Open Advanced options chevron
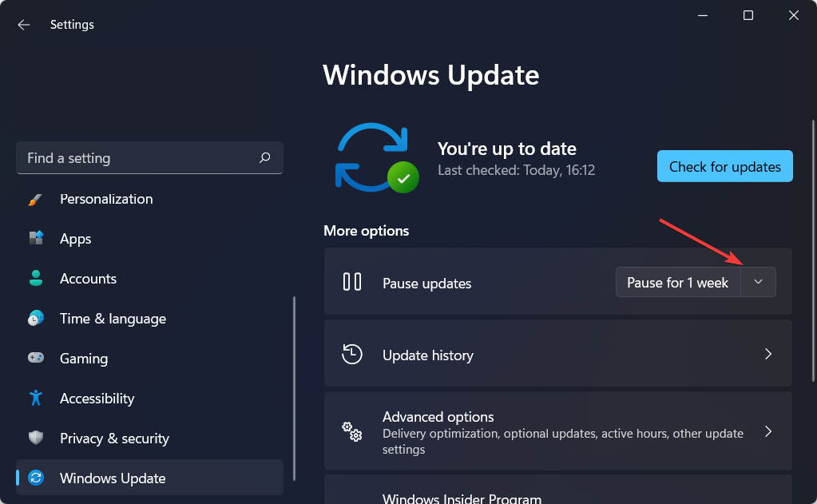Screen dimensions: 817x504 click(768, 431)
